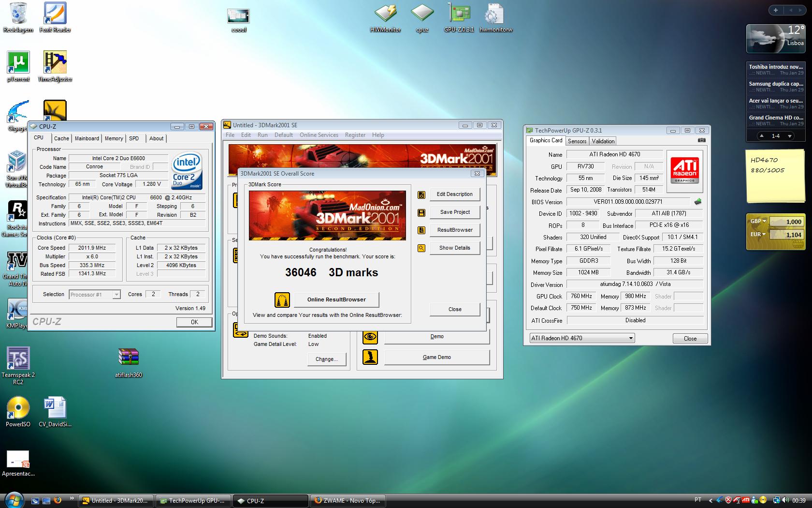812x508 pixels.
Task: Switch to the Cache tab in CPU-Z
Action: (61, 138)
